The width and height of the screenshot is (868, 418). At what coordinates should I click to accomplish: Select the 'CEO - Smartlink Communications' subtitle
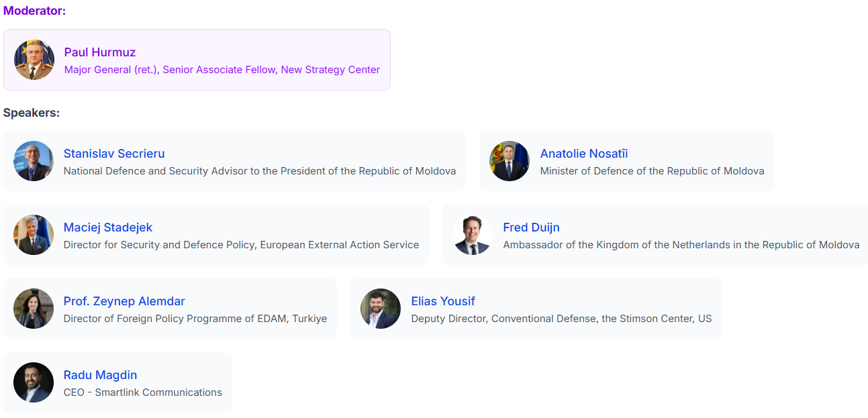[143, 393]
